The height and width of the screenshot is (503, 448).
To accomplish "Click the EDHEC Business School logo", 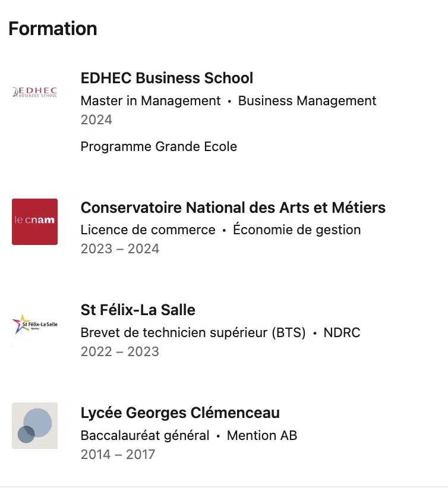I will [34, 92].
